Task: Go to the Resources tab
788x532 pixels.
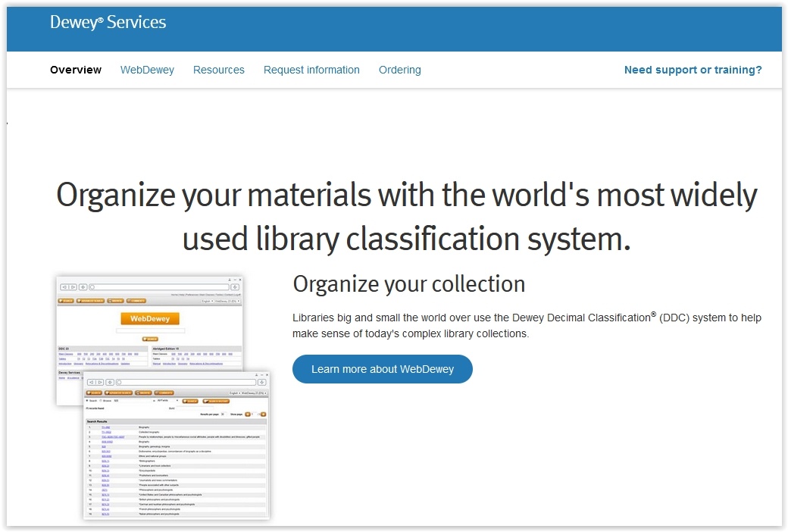Action: (x=219, y=70)
